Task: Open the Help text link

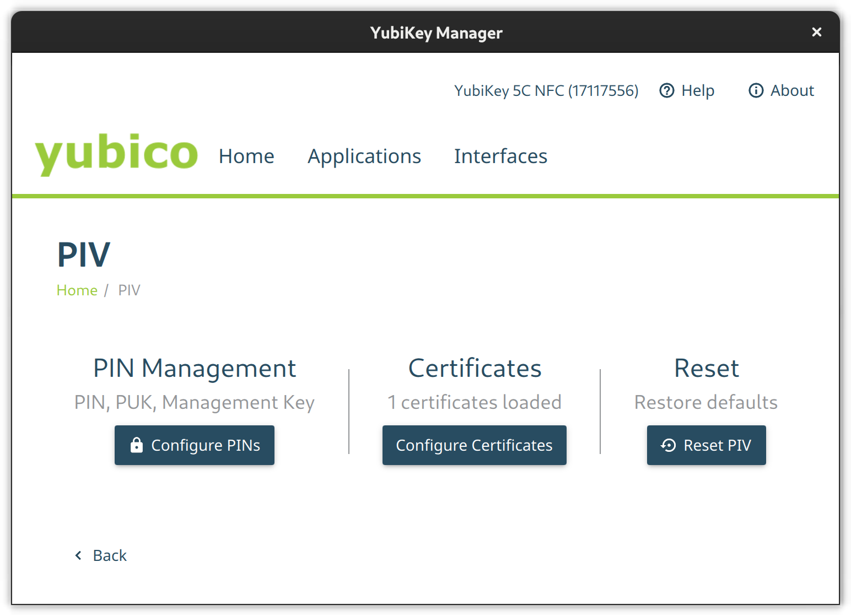Action: pos(697,90)
